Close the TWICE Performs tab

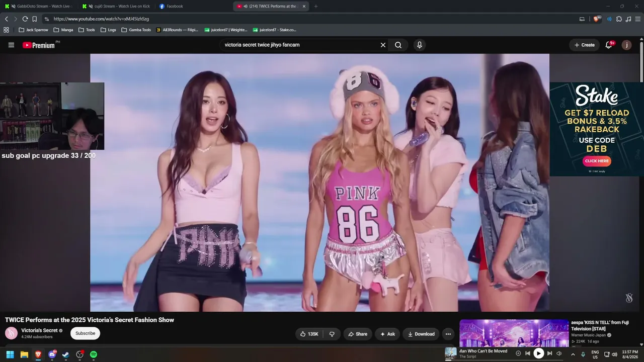[304, 7]
